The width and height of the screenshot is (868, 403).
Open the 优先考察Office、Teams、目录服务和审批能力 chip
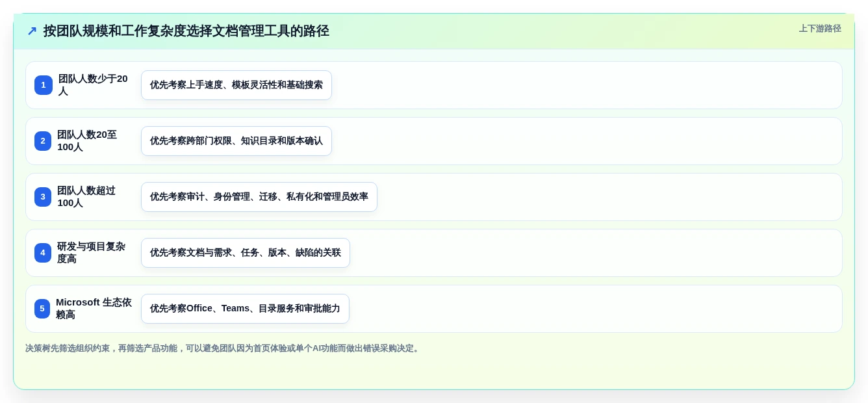245,309
